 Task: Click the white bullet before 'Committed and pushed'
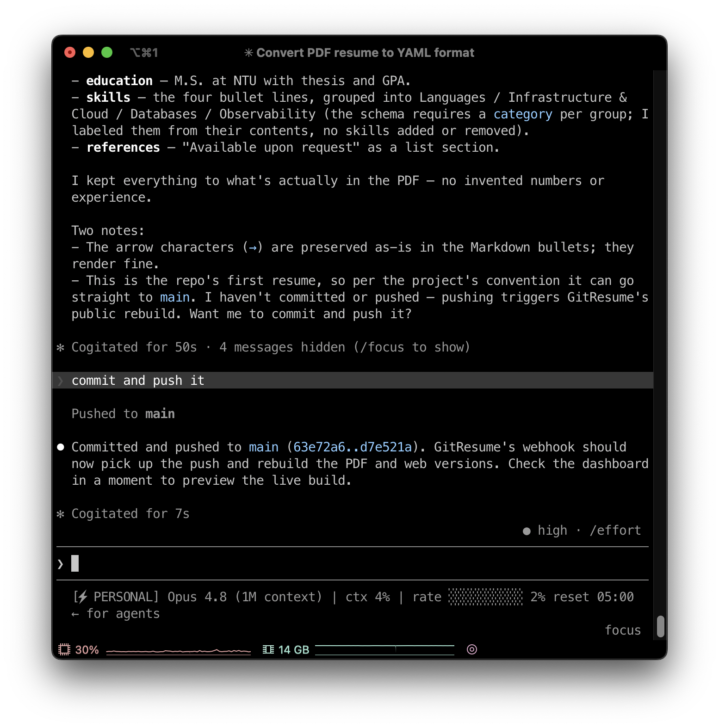tap(61, 447)
